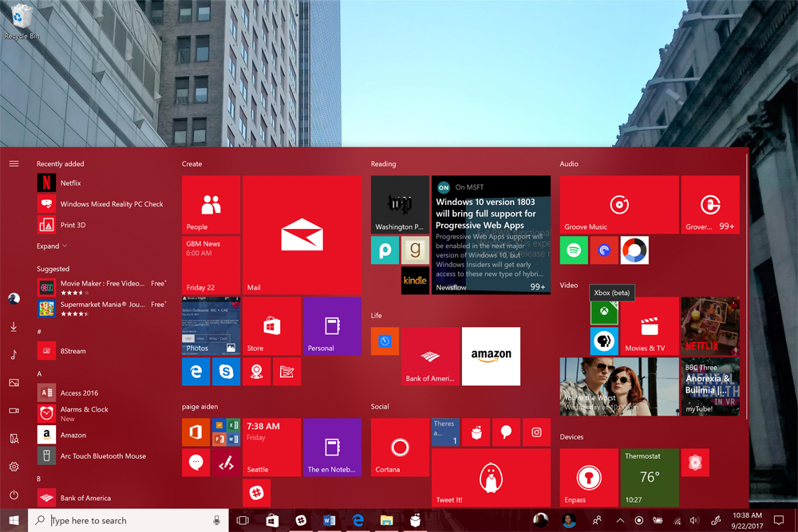This screenshot has width=798, height=532.
Task: Launch the Store tile in Create group
Action: tap(271, 326)
